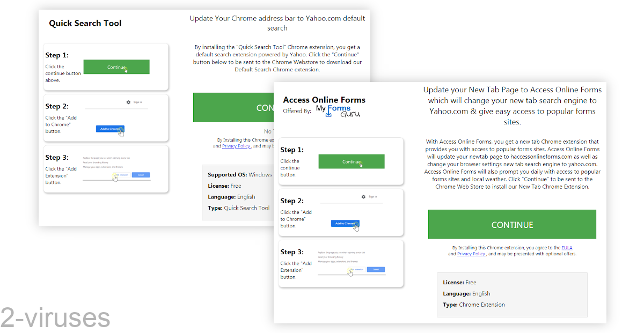Viewport: 644px width, 333px height.
Task: Click the My Forms Guru logo
Action: [x=339, y=109]
